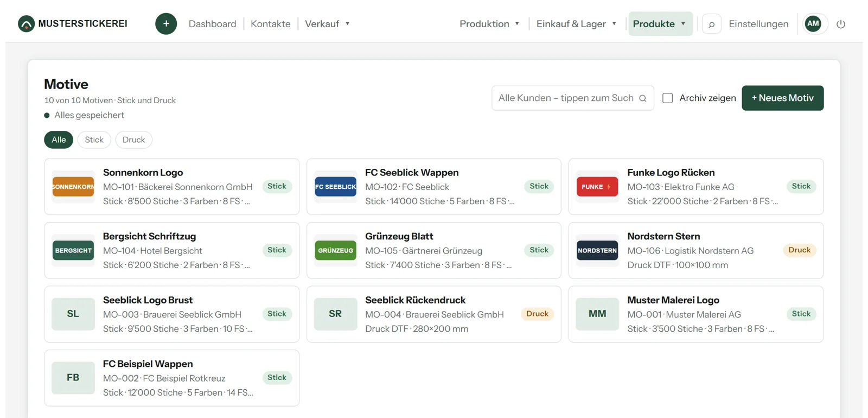868x418 pixels.
Task: Click the Grünzeug logo thumbnail
Action: point(335,250)
